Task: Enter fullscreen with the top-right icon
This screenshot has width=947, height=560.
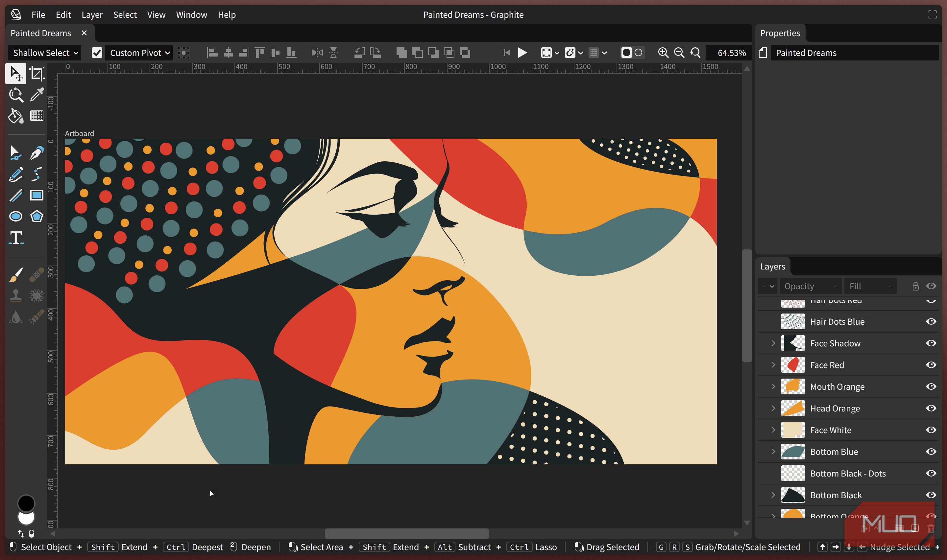Action: coord(932,15)
